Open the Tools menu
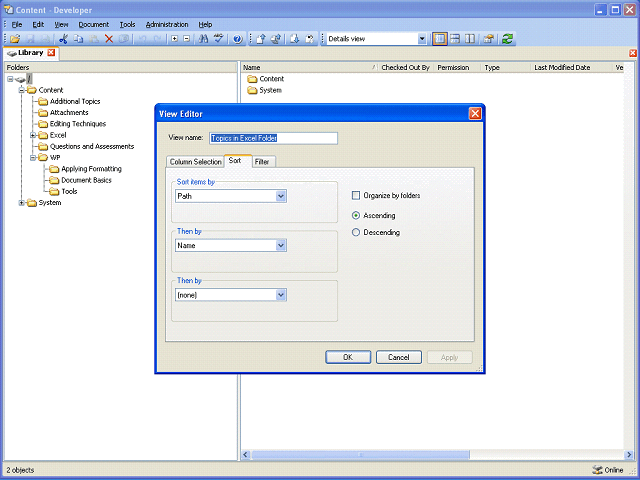 tap(127, 24)
